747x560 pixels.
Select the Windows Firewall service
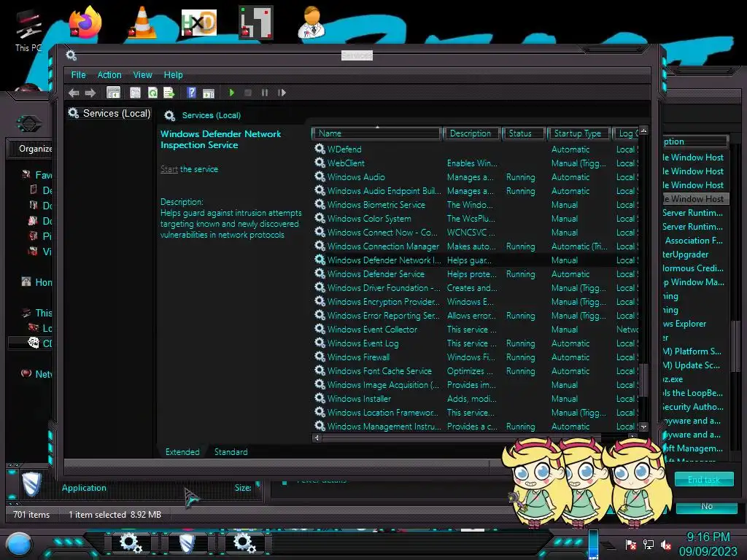click(x=476, y=357)
